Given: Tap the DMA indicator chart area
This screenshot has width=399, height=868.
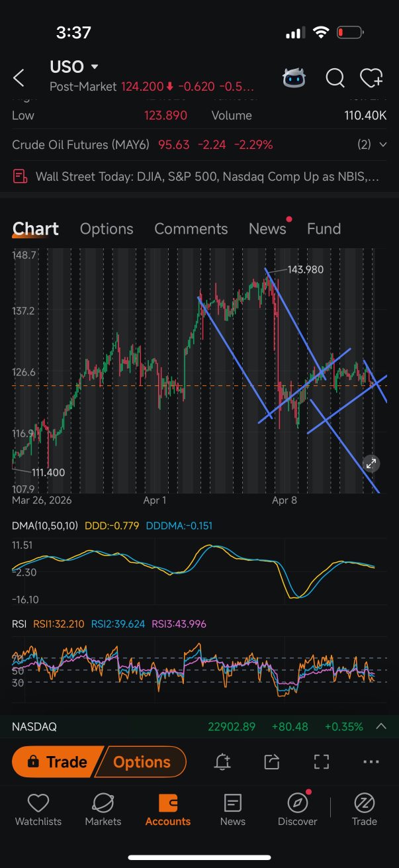Looking at the screenshot, I should click(x=199, y=572).
